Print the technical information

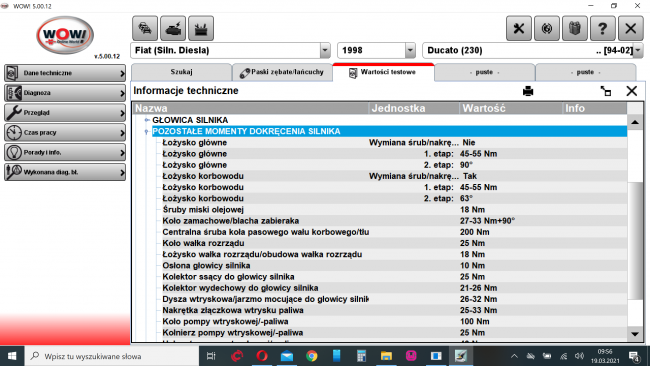[x=528, y=91]
